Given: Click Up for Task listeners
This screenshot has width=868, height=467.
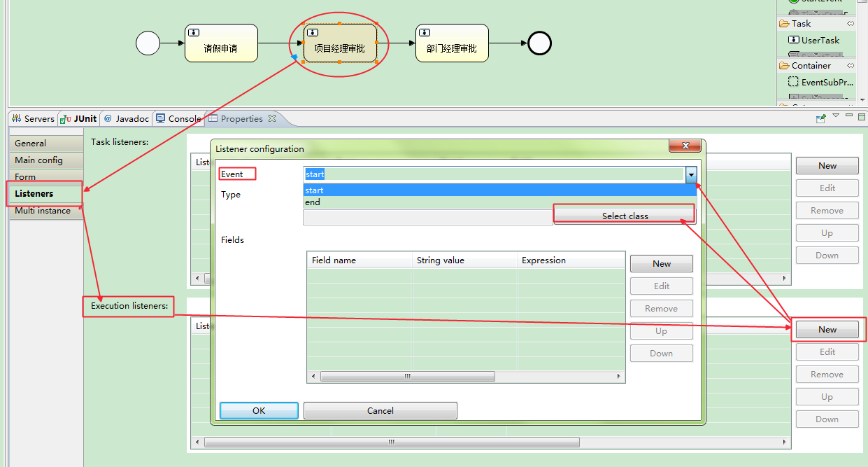Looking at the screenshot, I should (827, 232).
